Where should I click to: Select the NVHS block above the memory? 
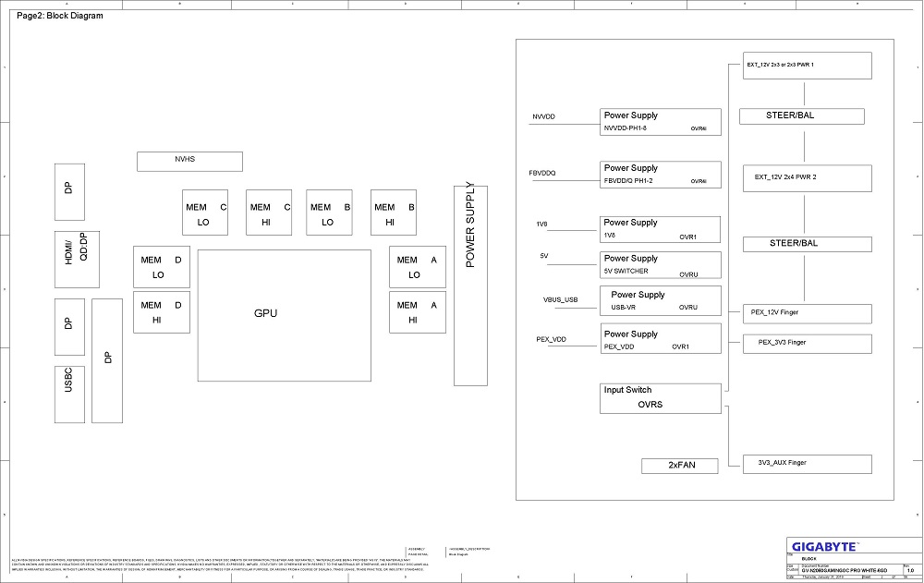pos(189,161)
